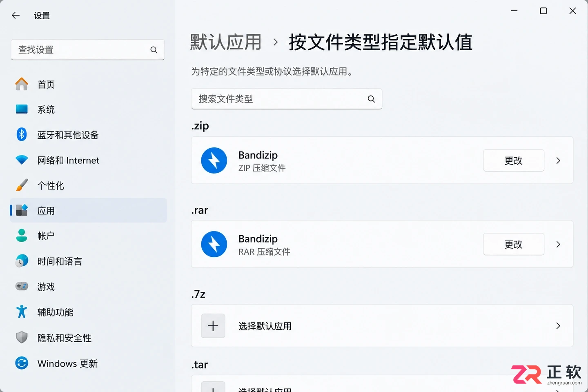Click the magnifier in 查找设置 box
This screenshot has height=392, width=588.
tap(154, 50)
